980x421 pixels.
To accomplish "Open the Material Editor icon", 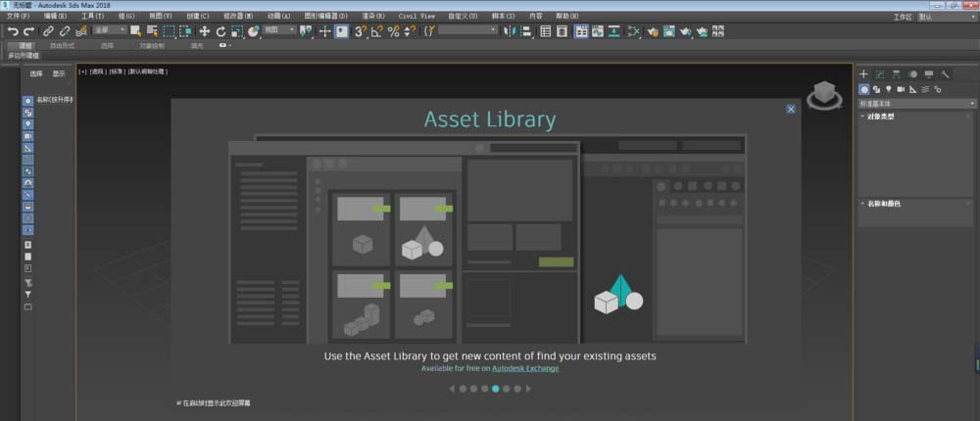I will coord(634,31).
